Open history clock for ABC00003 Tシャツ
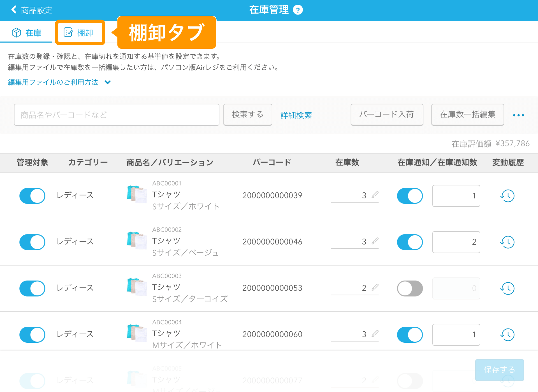538x392 pixels. pyautogui.click(x=507, y=288)
